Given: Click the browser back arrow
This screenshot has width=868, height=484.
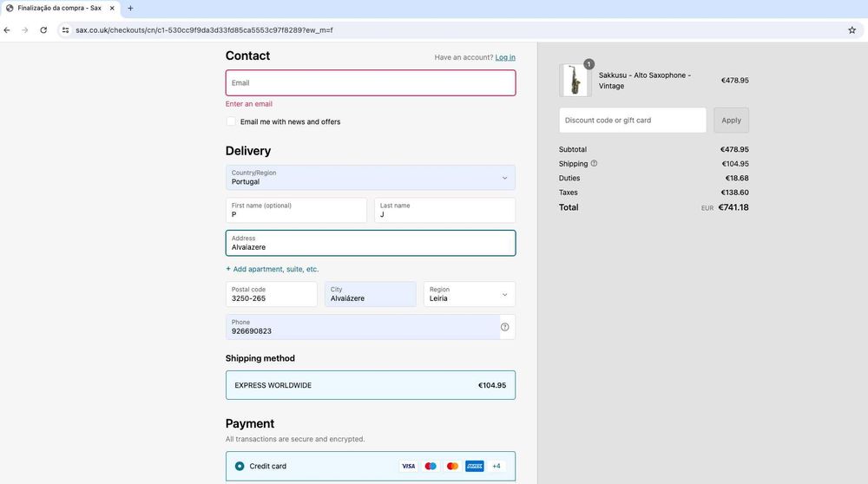Looking at the screenshot, I should [7, 29].
